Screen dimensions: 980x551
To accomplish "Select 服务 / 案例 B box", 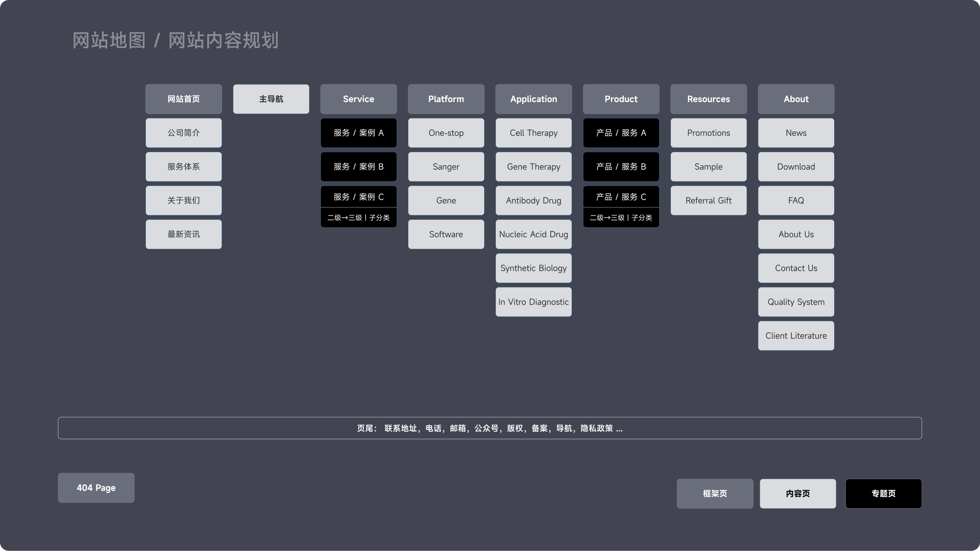I will pyautogui.click(x=358, y=167).
